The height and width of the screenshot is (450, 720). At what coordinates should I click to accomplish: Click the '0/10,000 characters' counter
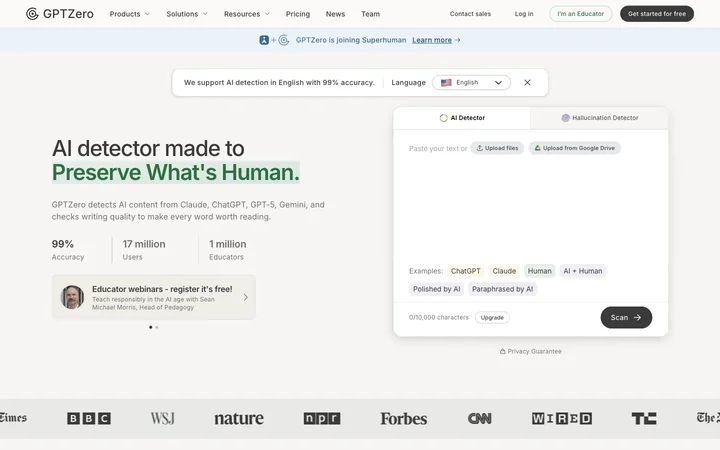point(439,317)
